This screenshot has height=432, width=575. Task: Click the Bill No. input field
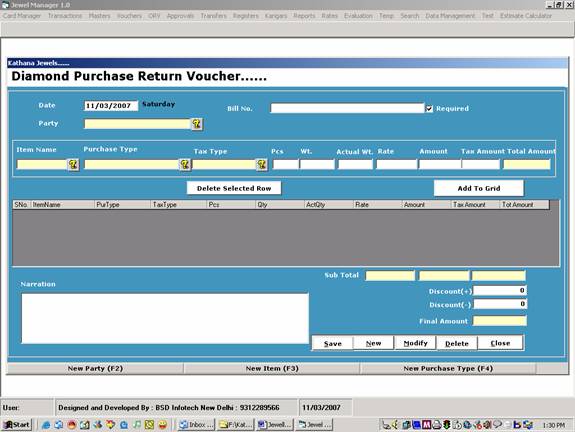(347, 108)
